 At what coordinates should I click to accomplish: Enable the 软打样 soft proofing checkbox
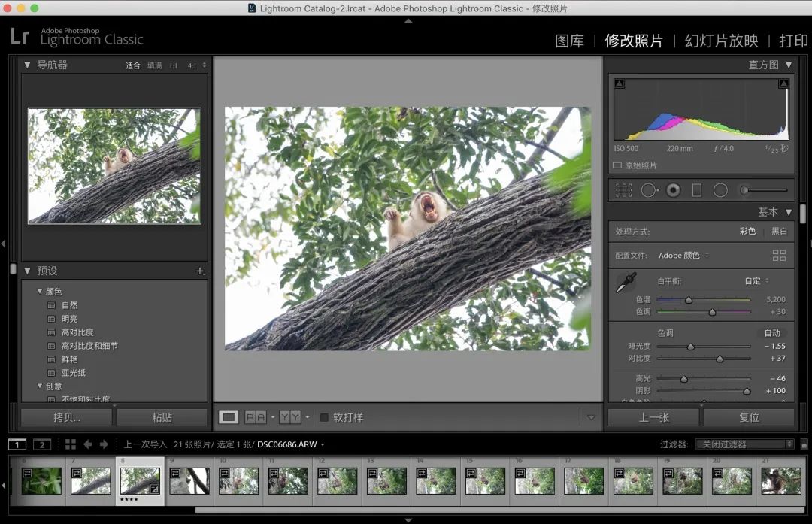click(x=324, y=417)
